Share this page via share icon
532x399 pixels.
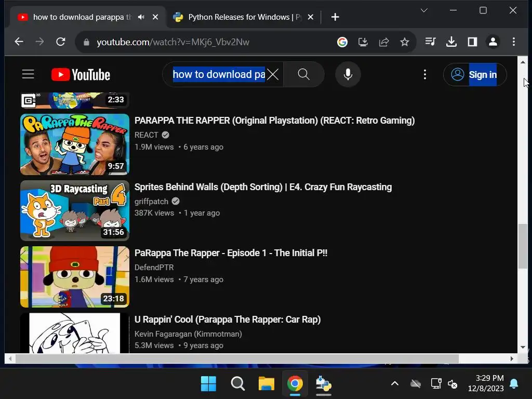(384, 42)
